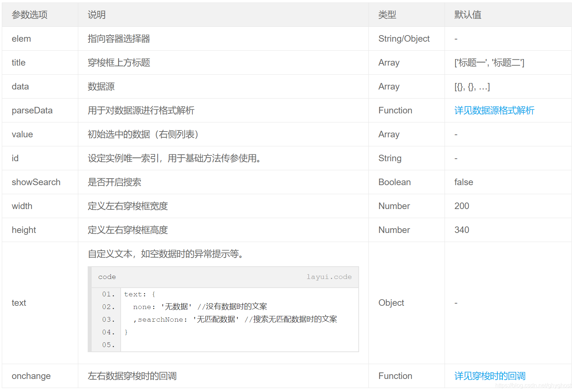Click code line 02 with none text
Screen dimensions: 575x392
click(200, 307)
